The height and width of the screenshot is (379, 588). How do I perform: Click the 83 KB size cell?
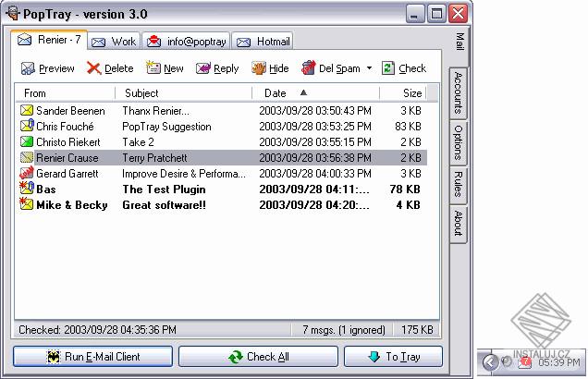pyautogui.click(x=408, y=127)
